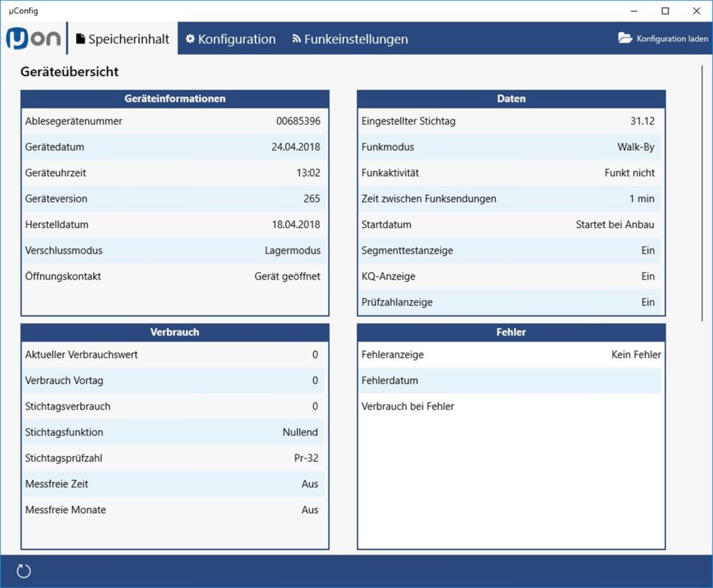713x588 pixels.
Task: Click the vertical scrollbar on the right
Action: pos(702,193)
